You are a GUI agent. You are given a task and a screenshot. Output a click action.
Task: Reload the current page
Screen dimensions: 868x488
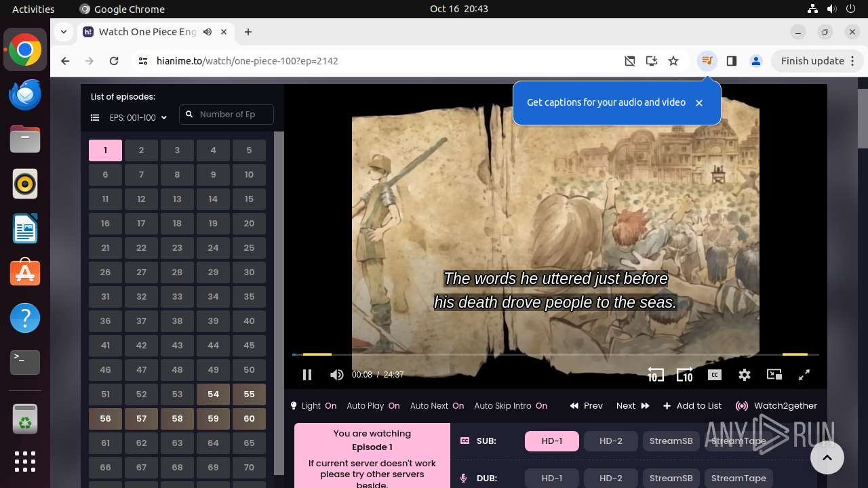point(114,61)
